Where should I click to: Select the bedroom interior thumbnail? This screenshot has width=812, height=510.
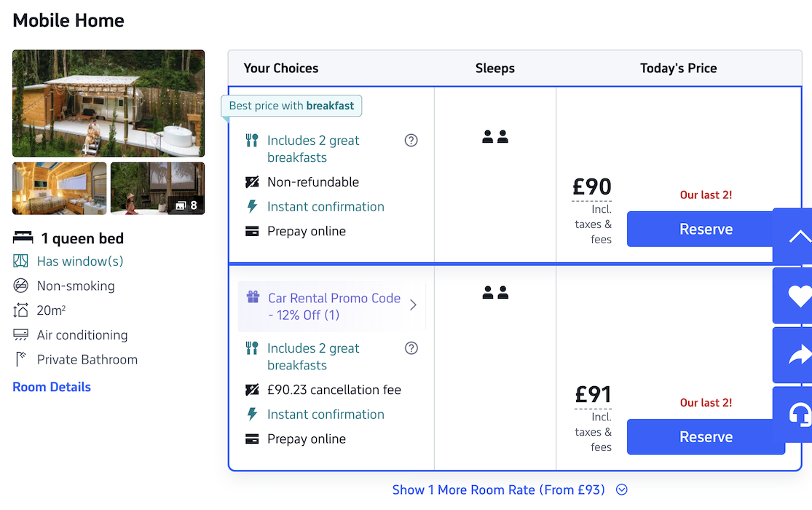point(58,188)
